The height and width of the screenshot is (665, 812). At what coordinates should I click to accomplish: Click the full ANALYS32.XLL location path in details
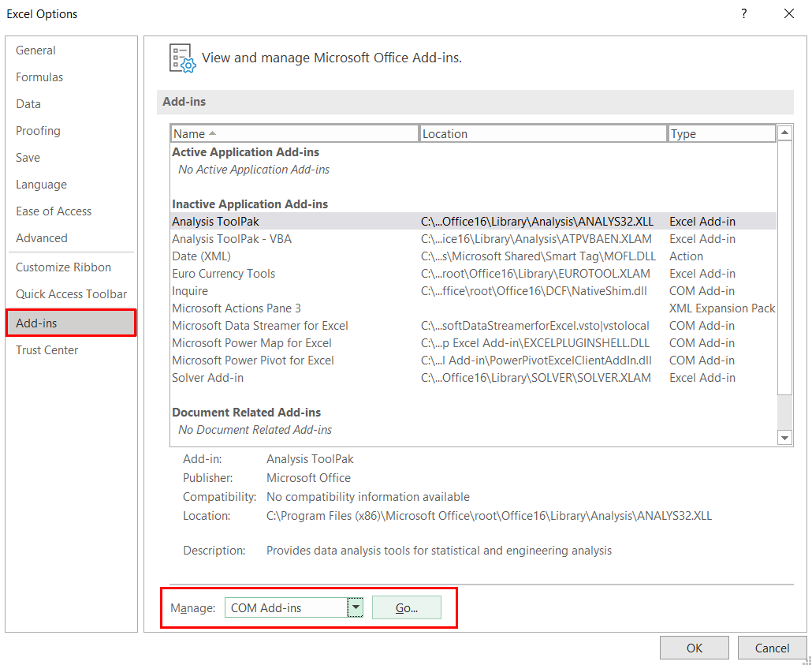point(489,516)
